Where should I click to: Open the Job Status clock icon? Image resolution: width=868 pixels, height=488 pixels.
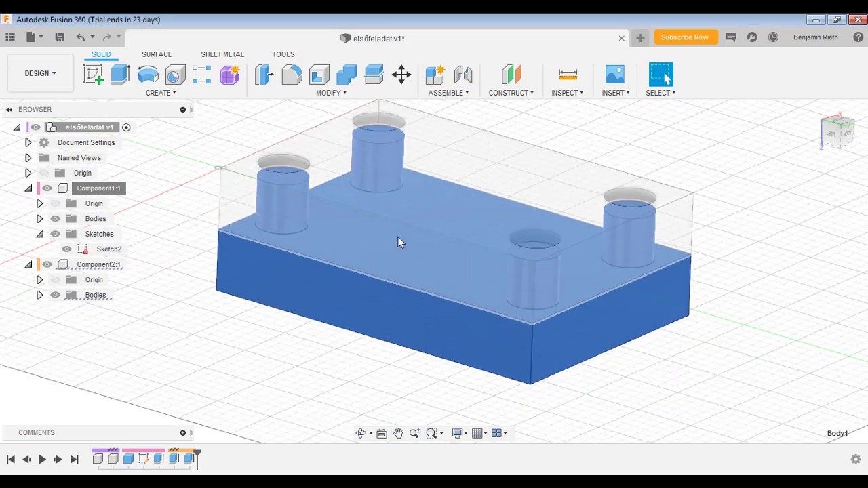coord(773,37)
